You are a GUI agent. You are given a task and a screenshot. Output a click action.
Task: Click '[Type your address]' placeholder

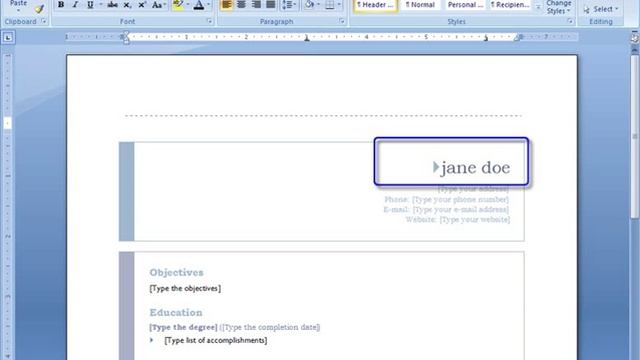473,189
